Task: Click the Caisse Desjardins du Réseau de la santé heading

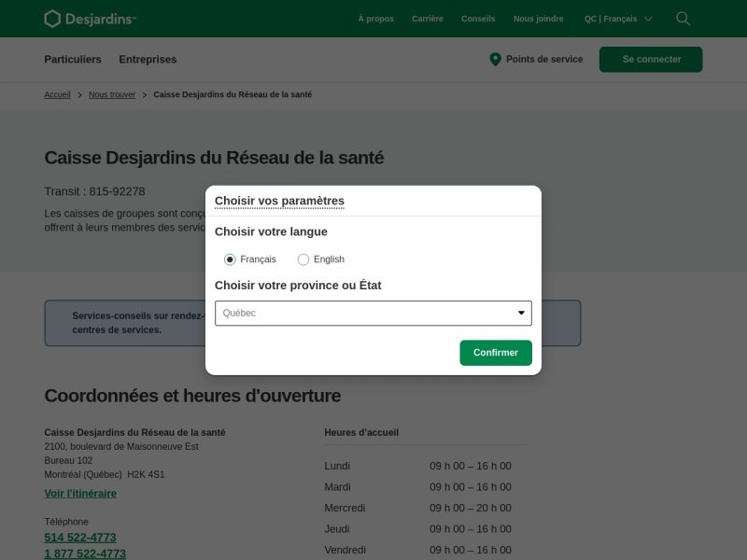Action: point(214,158)
